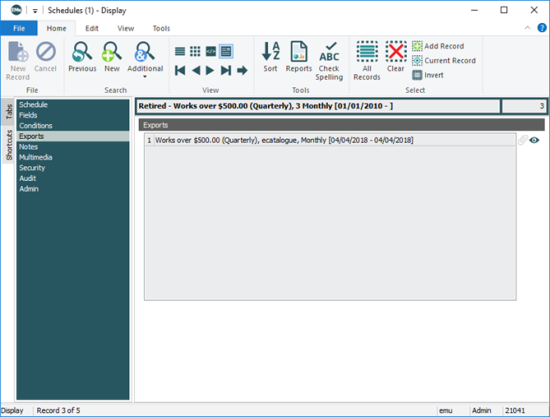Open the Conditions tab in sidebar
The width and height of the screenshot is (550, 417).
coord(73,126)
